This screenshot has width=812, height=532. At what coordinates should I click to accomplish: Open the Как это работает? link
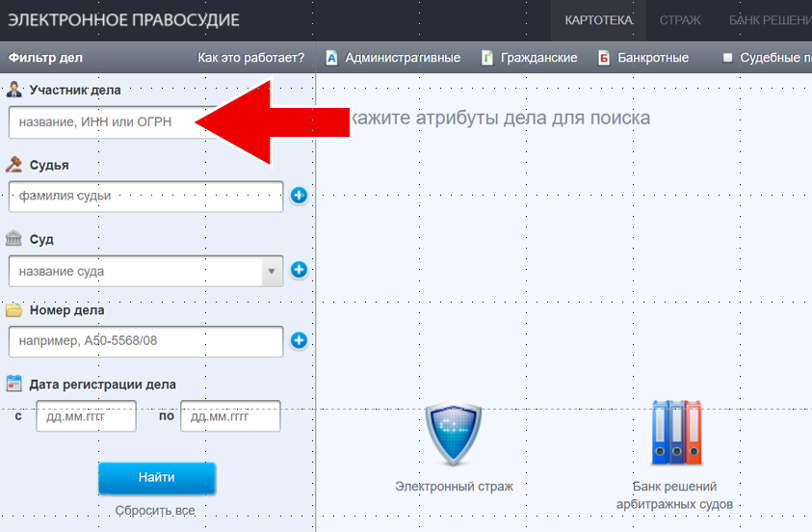[x=250, y=58]
